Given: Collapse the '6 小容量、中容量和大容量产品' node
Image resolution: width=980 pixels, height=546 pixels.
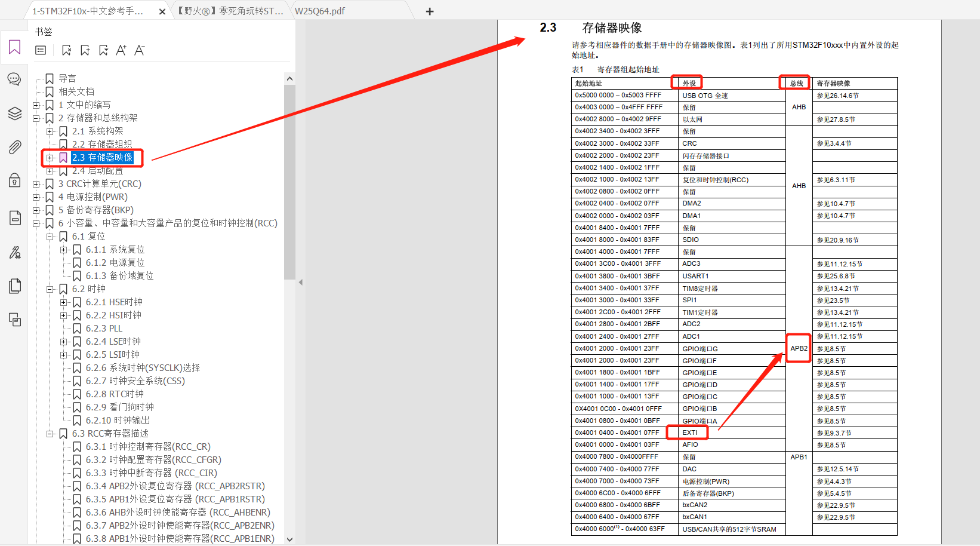Looking at the screenshot, I should pyautogui.click(x=36, y=223).
